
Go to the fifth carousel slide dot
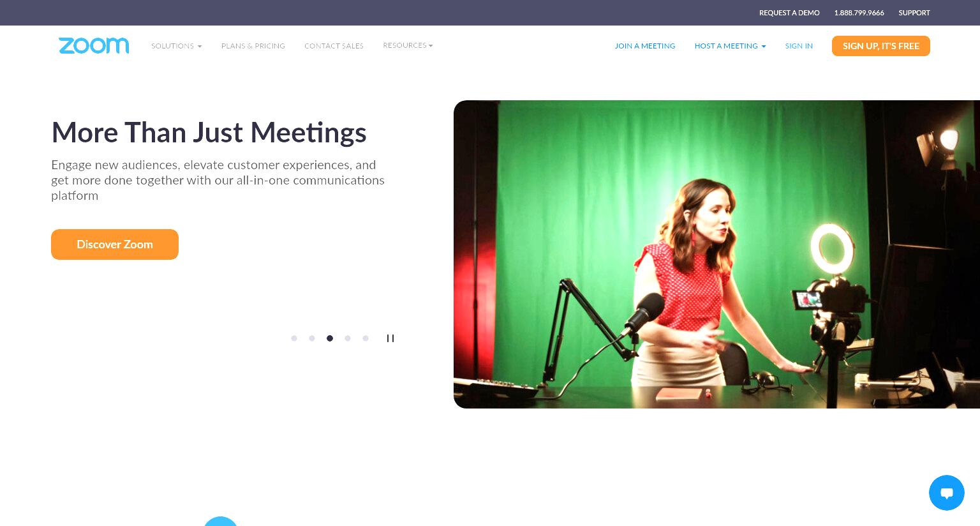[x=366, y=338]
